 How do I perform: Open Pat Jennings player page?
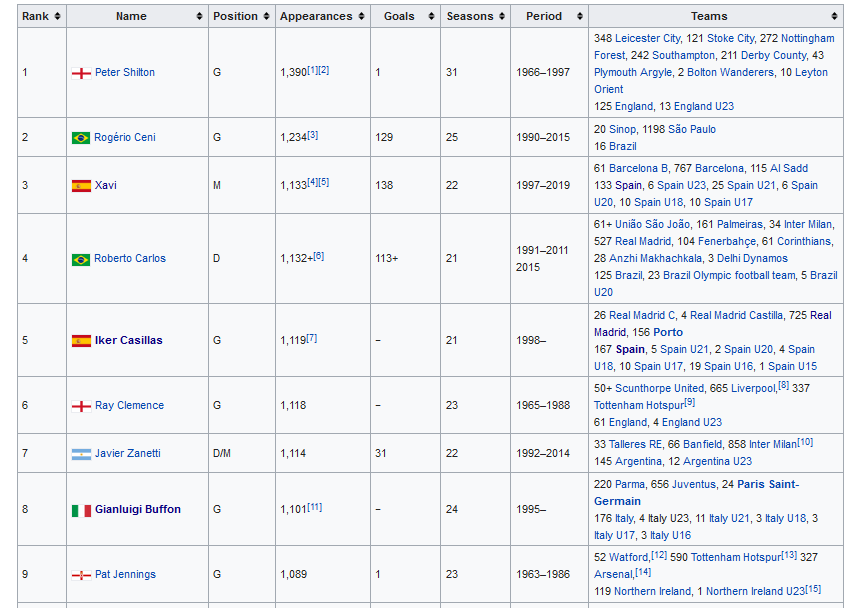click(125, 574)
